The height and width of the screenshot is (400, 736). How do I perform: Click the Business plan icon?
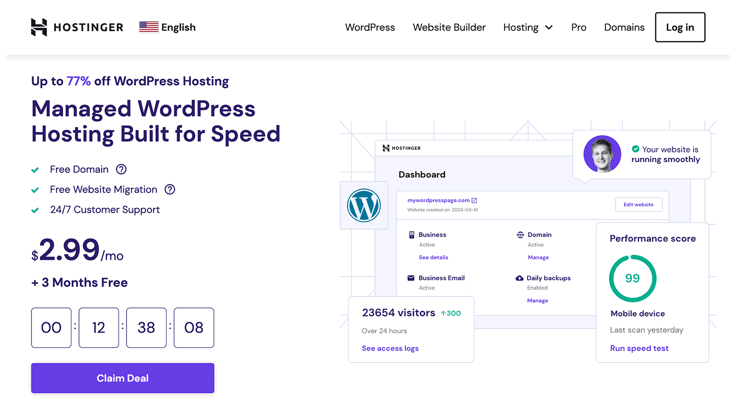411,235
